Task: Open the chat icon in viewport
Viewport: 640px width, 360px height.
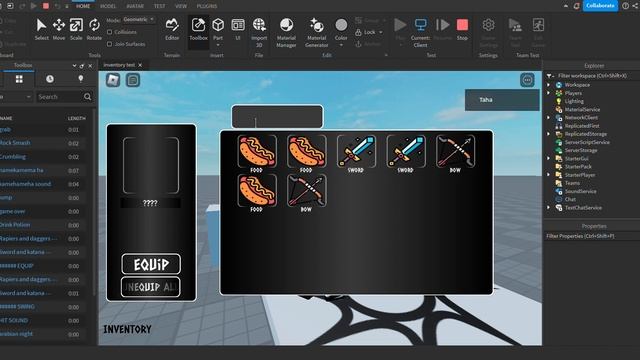Action: [x=133, y=80]
